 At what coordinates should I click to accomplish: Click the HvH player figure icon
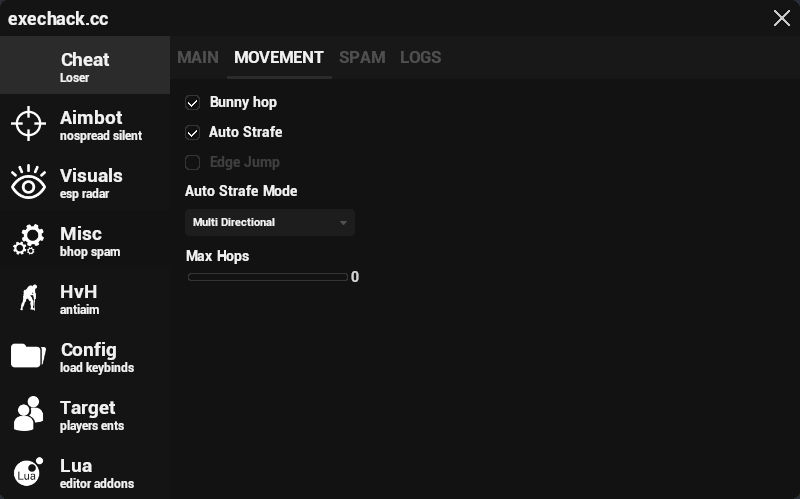pyautogui.click(x=28, y=298)
